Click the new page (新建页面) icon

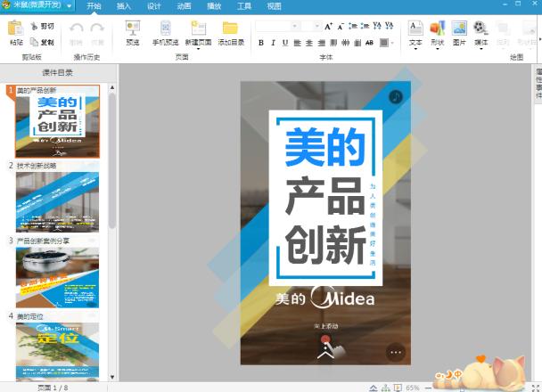199,29
